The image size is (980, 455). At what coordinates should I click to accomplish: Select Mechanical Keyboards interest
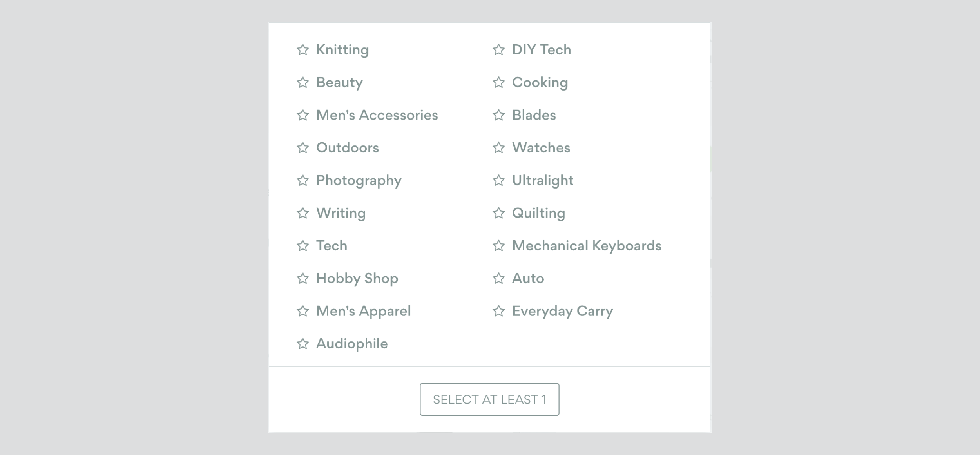tap(587, 246)
